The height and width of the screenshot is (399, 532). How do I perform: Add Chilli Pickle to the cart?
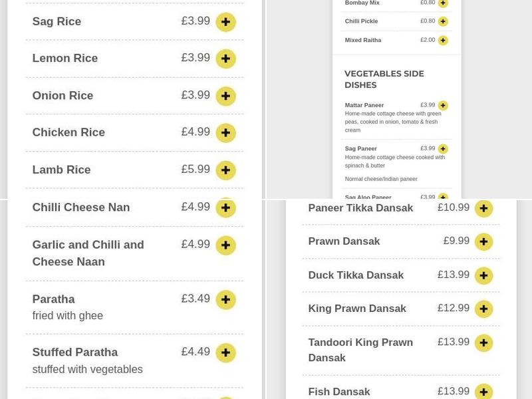(443, 21)
